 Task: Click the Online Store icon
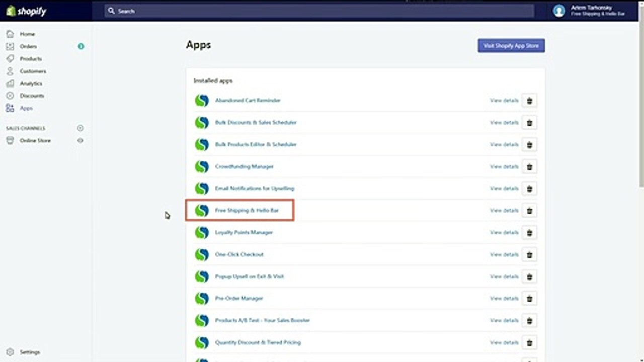pos(10,141)
